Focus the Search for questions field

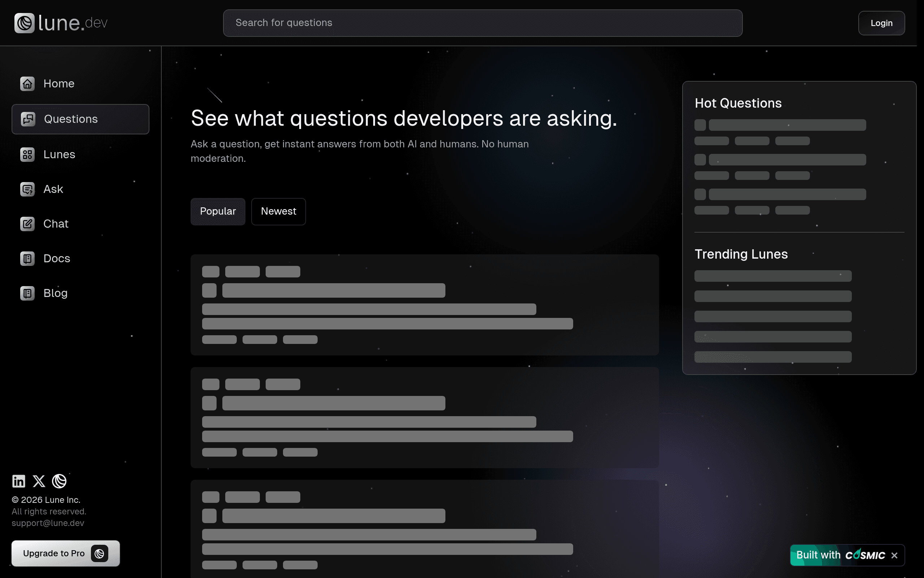[x=483, y=23]
